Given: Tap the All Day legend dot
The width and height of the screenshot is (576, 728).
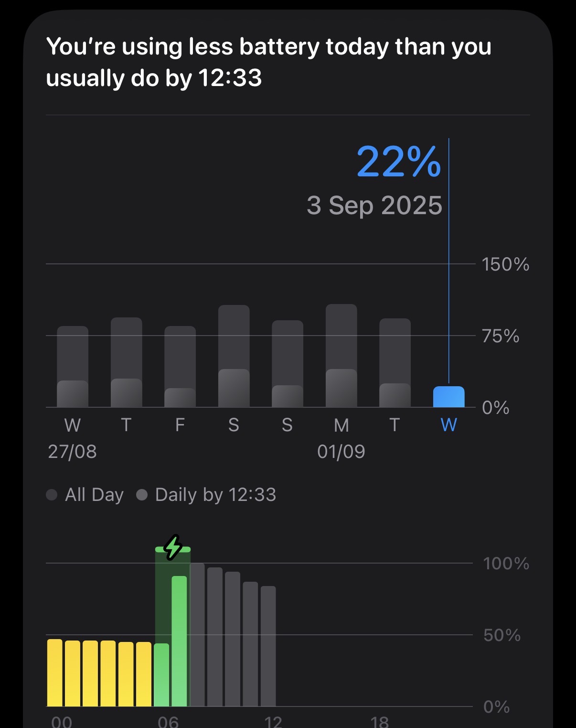Looking at the screenshot, I should [52, 495].
